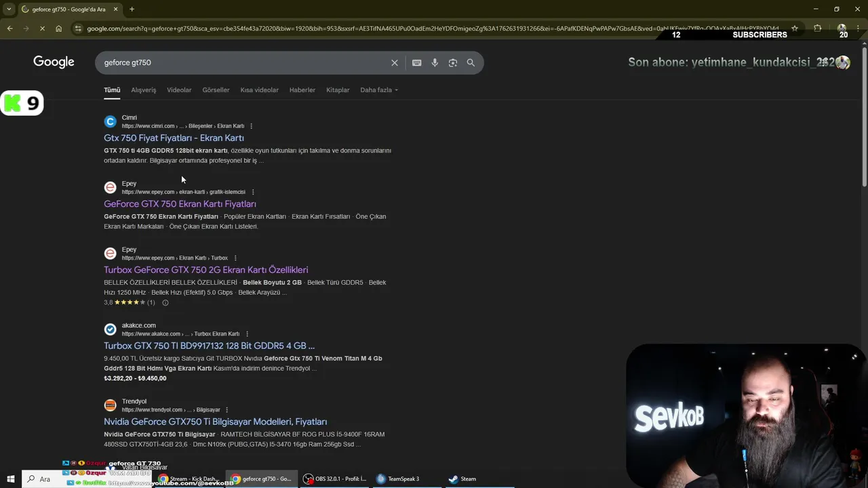Open a new Chrome tab
868x488 pixels.
click(x=132, y=9)
